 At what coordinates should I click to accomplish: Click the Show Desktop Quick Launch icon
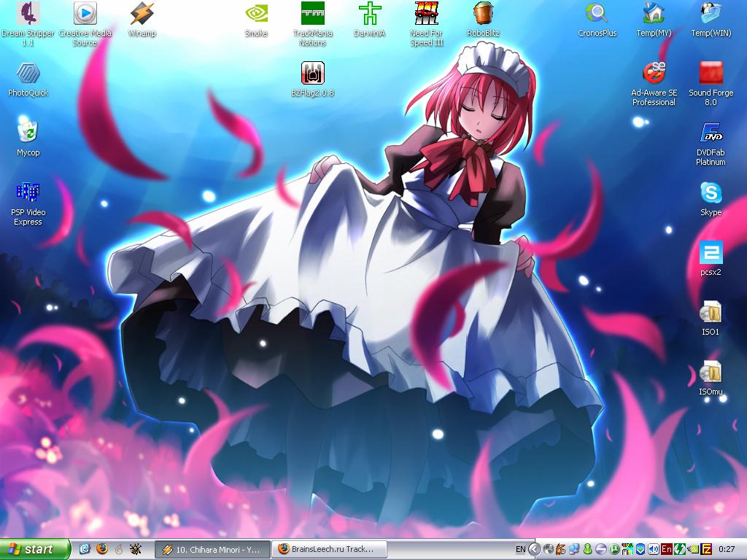point(85,548)
